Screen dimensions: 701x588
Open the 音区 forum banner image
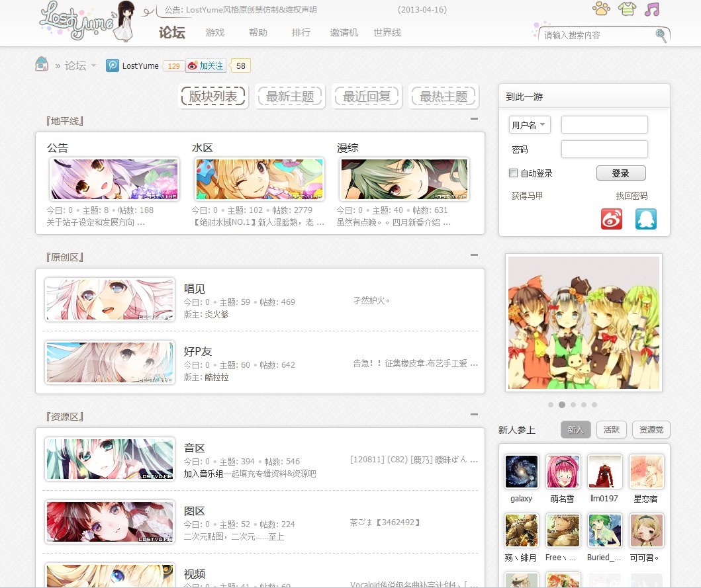pyautogui.click(x=109, y=459)
